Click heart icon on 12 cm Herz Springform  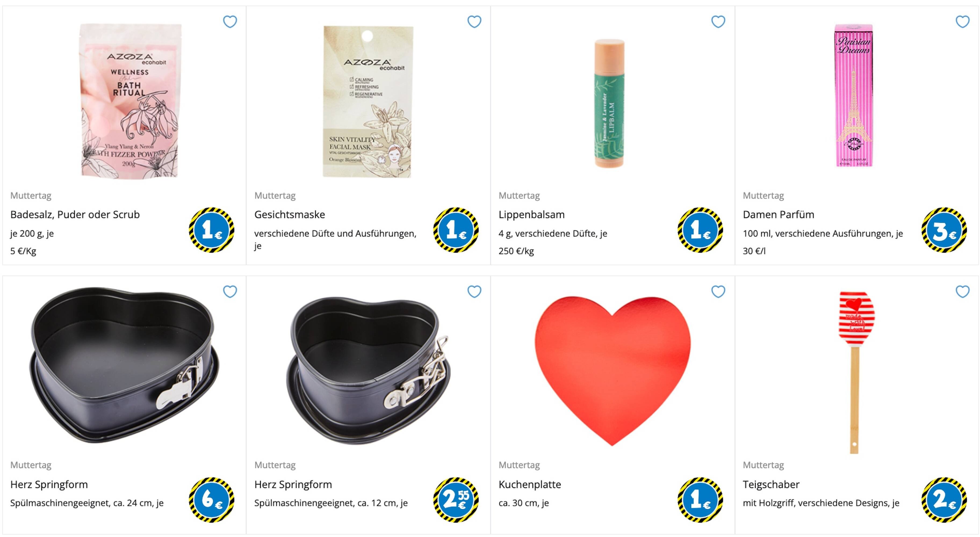point(474,292)
